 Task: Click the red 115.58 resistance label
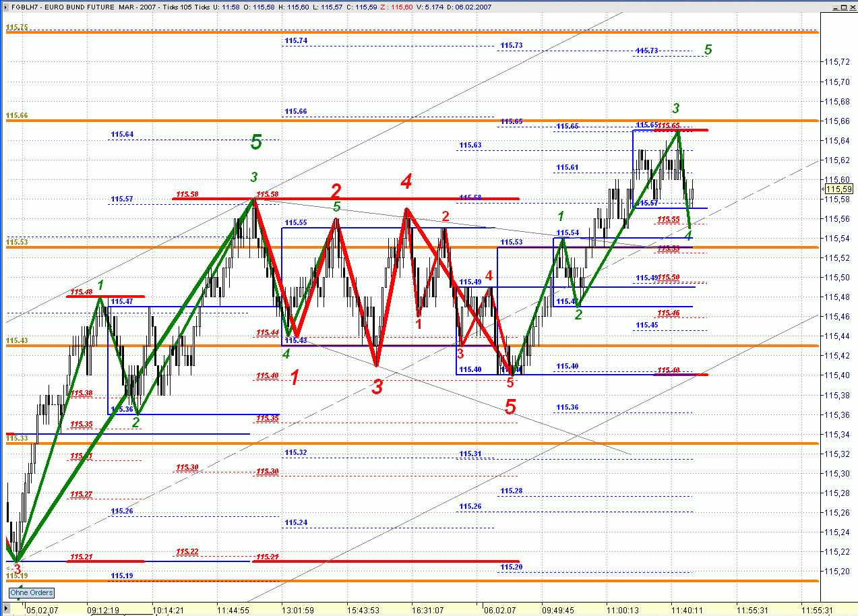click(x=187, y=195)
